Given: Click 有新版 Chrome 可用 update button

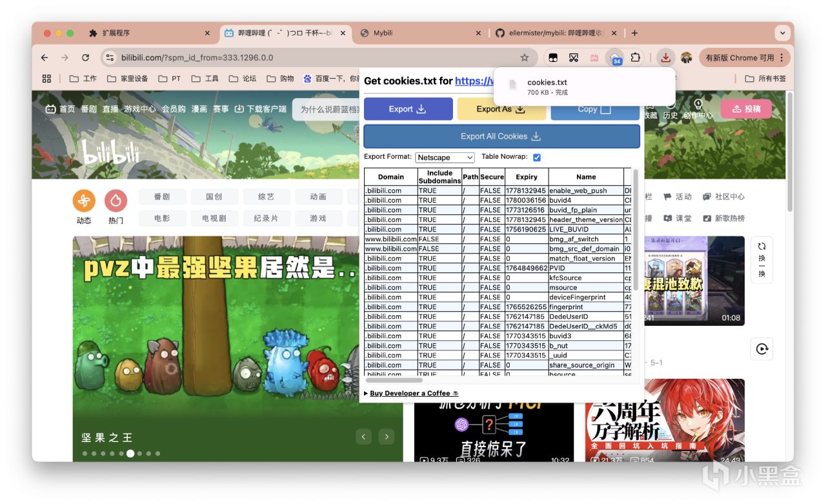Looking at the screenshot, I should pos(745,57).
